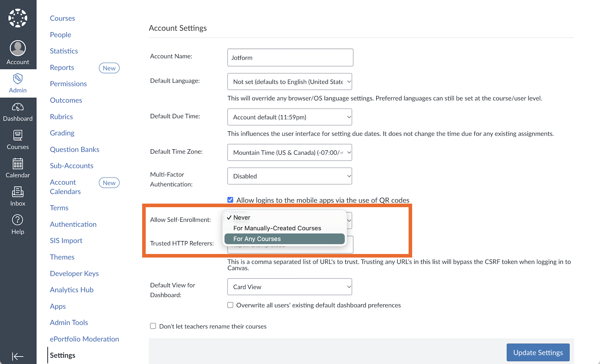The width and height of the screenshot is (600, 364).
Task: Click the Canvas logo icon
Action: (18, 18)
